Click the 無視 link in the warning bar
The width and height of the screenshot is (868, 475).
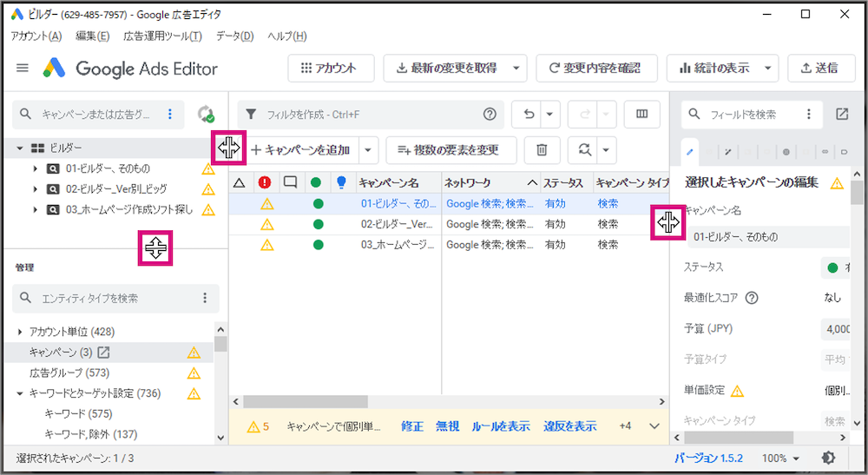click(447, 426)
